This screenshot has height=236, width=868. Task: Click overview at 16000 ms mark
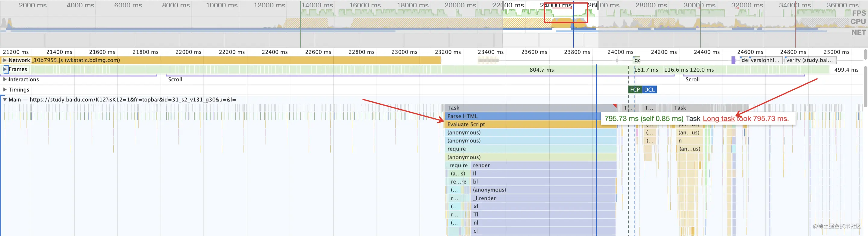tap(365, 5)
